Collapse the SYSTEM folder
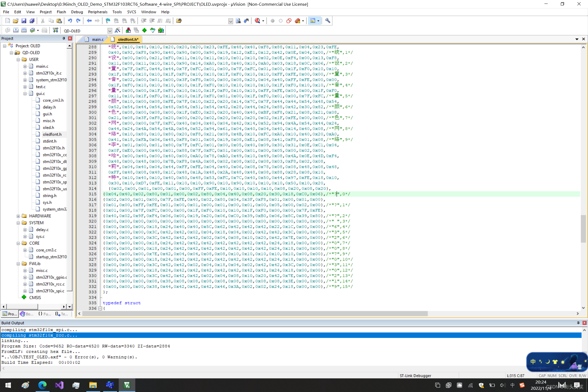The width and height of the screenshot is (588, 392). click(18, 223)
